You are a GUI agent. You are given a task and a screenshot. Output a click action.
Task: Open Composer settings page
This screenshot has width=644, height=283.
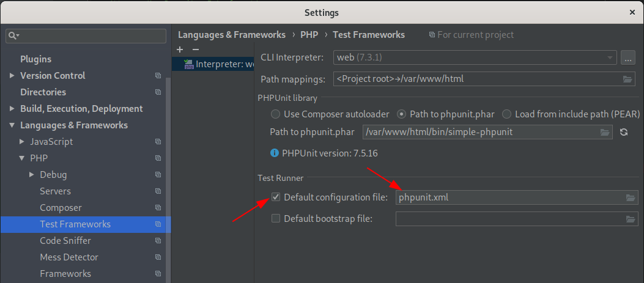(61, 208)
